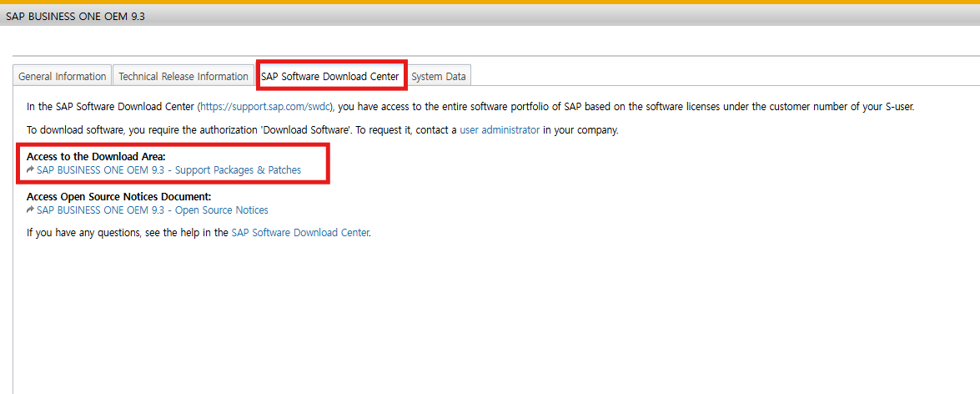Viewport: 980px width, 394px height.
Task: Open the General Information tab
Action: point(63,76)
